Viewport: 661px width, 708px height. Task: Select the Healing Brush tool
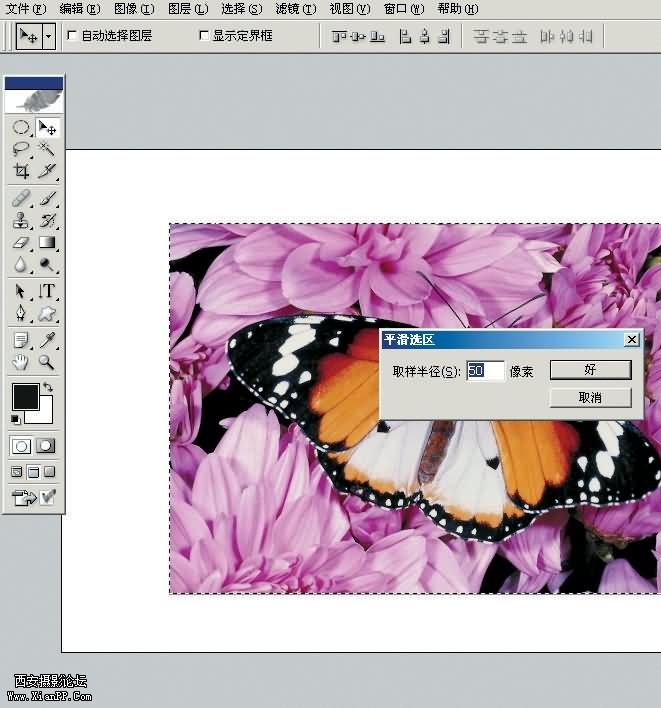pos(21,199)
